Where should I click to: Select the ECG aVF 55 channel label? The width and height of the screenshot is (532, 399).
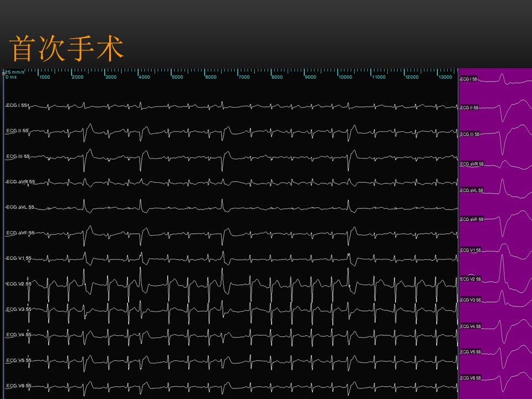[x=21, y=233]
